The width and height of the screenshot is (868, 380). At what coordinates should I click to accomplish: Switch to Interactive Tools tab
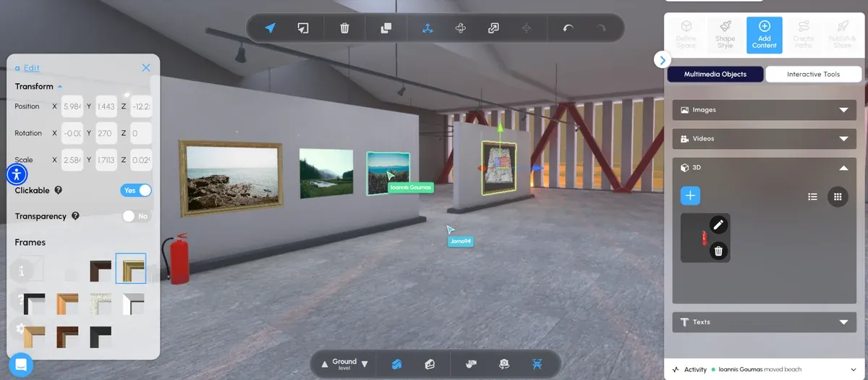pos(814,74)
